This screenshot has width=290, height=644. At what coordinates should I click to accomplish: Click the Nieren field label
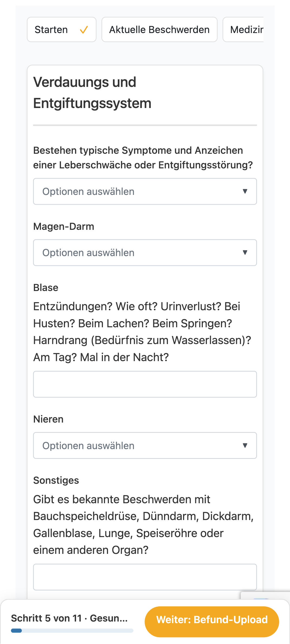click(48, 419)
